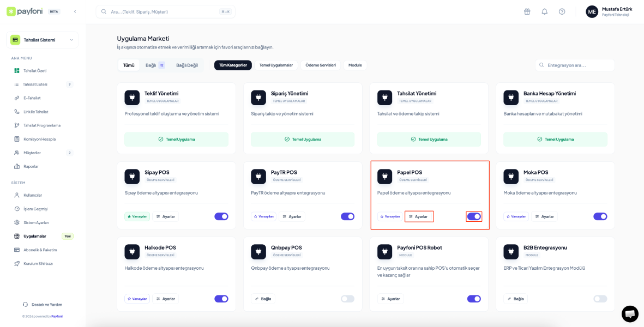The image size is (644, 327).
Task: Set Moka POS as Varsayılan
Action: (516, 216)
